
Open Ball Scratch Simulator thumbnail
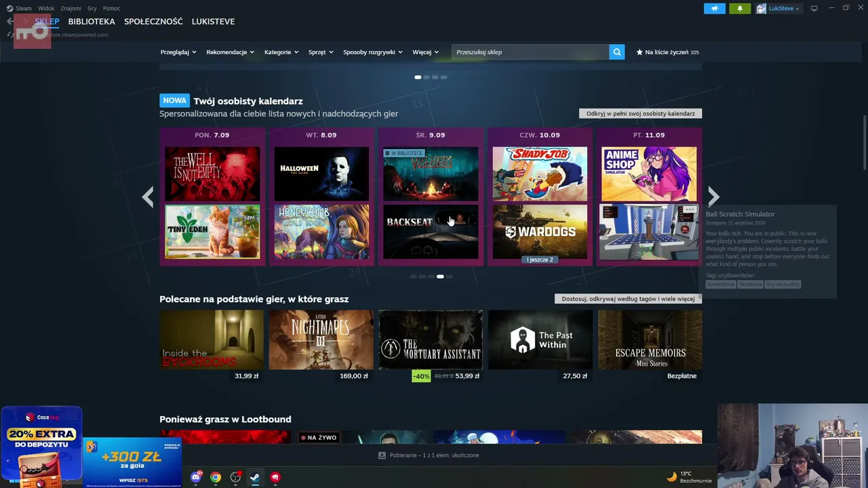pos(649,232)
